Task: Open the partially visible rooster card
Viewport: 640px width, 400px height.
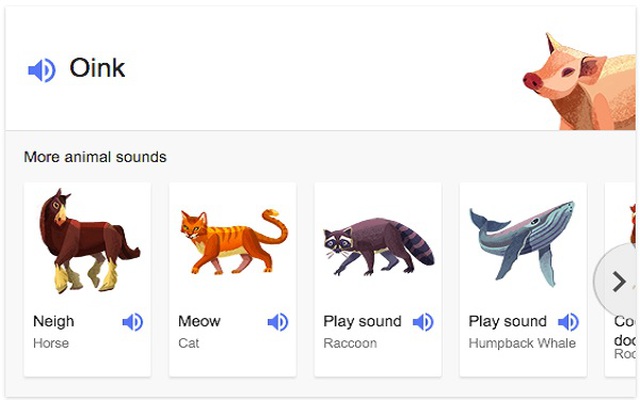Action: point(620,280)
